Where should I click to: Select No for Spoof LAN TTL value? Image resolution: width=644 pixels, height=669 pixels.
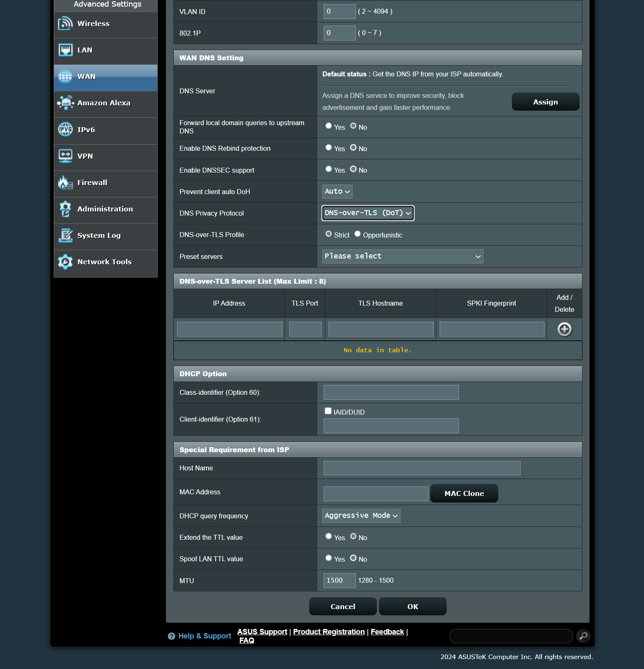tap(353, 558)
